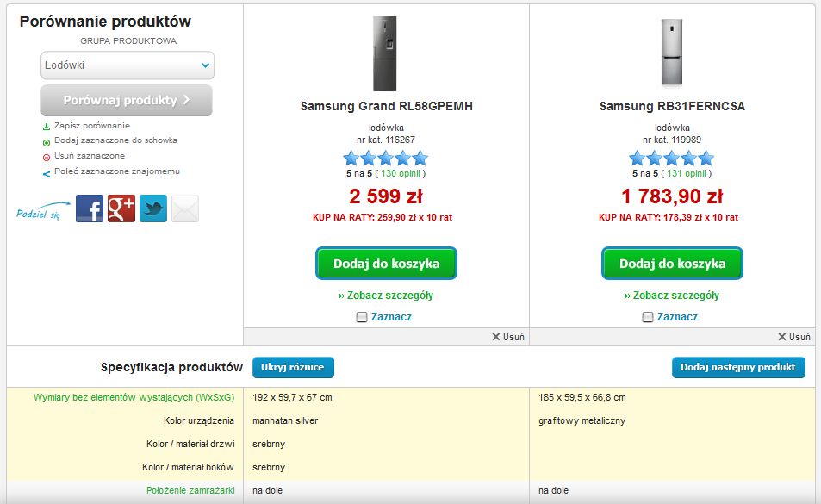The height and width of the screenshot is (504, 821).
Task: Add Samsung Grand RL58GPEMH to cart
Action: [386, 264]
